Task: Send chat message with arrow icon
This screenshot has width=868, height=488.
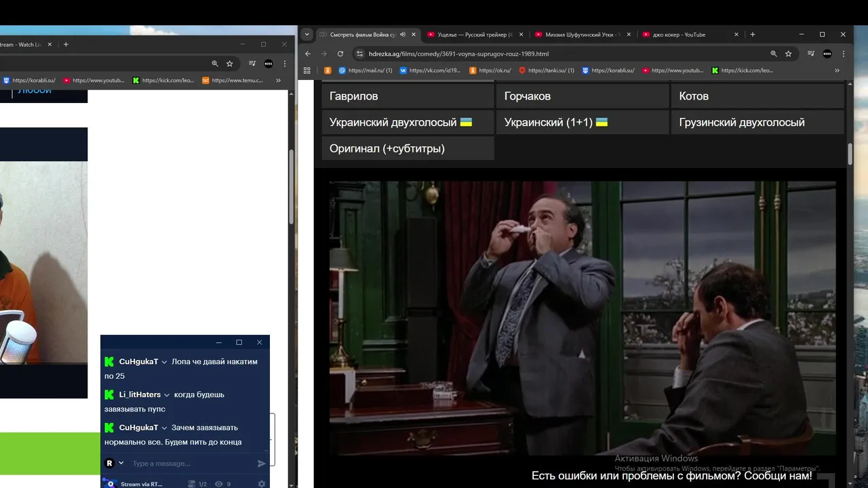Action: coord(262,464)
